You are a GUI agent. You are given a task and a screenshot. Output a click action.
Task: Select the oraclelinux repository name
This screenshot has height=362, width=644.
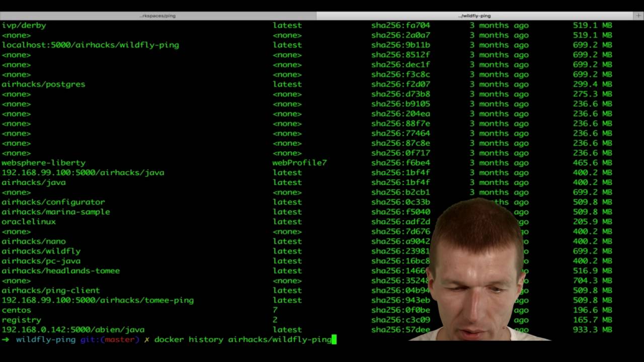pyautogui.click(x=29, y=221)
